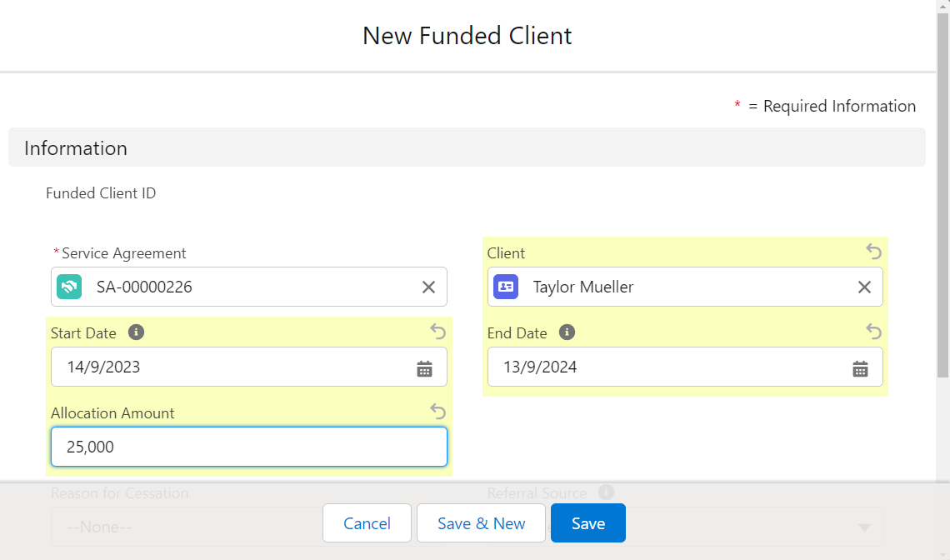This screenshot has width=950, height=560.
Task: Click the Client lookup field Taylor Mueller
Action: [685, 287]
